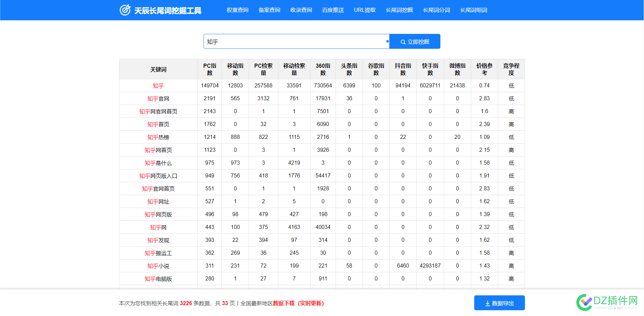
Task: Select the keyword 知乎小说
Action: (158, 266)
